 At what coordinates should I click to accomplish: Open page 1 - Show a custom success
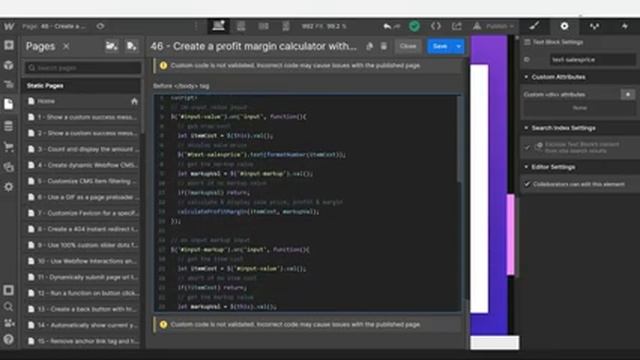[x=83, y=117]
